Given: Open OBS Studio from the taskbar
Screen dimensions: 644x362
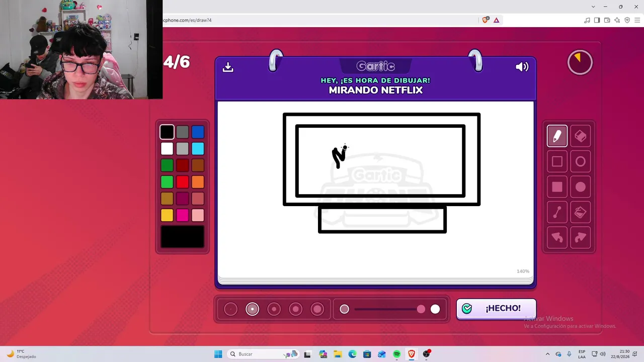Looking at the screenshot, I should pyautogui.click(x=427, y=354).
